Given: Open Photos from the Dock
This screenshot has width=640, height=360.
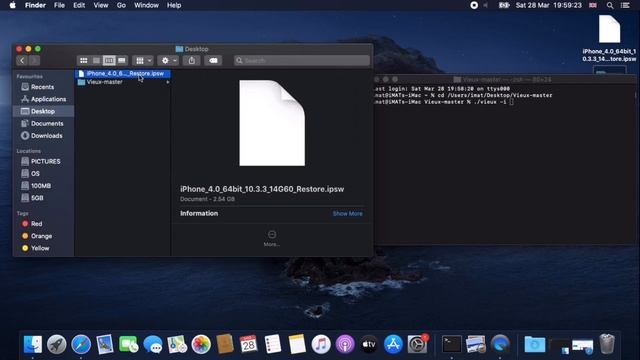Looking at the screenshot, I should tap(201, 344).
